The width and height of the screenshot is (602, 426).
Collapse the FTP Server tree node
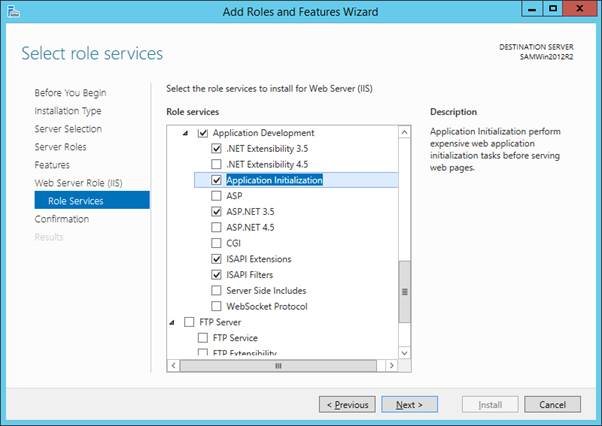(x=172, y=322)
